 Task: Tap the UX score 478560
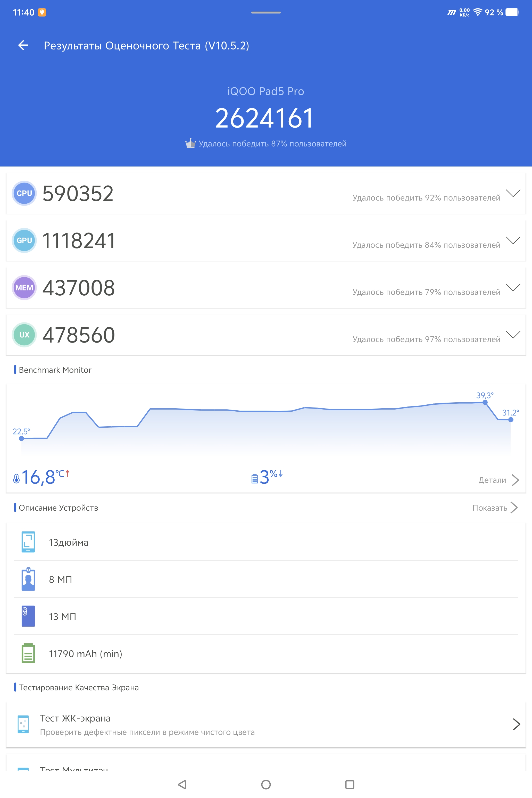pyautogui.click(x=79, y=335)
